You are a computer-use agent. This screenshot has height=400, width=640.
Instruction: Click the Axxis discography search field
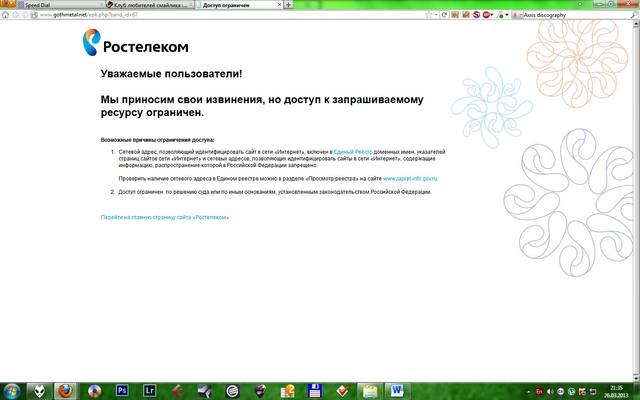[576, 15]
